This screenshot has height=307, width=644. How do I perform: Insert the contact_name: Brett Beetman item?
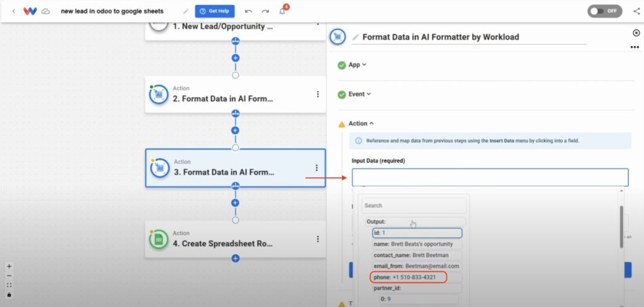point(418,255)
